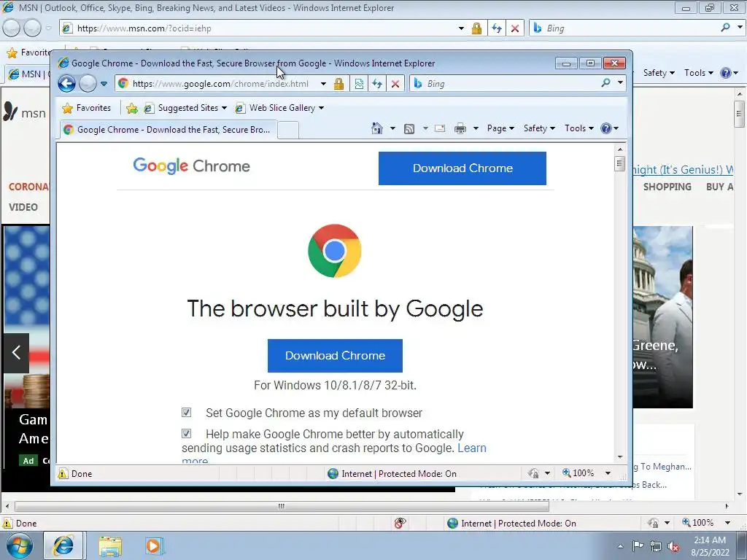Expand zoom level dropdown arrow in front window
Image resolution: width=747 pixels, height=560 pixels.
608,473
